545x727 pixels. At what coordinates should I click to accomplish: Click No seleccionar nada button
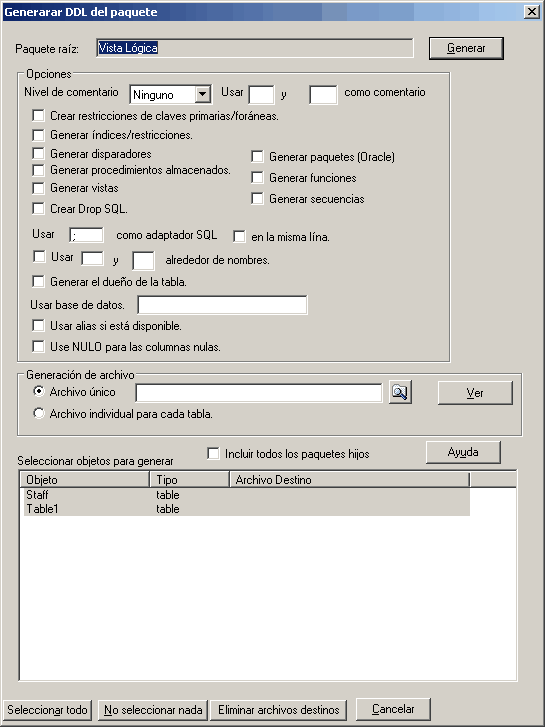pyautogui.click(x=153, y=710)
